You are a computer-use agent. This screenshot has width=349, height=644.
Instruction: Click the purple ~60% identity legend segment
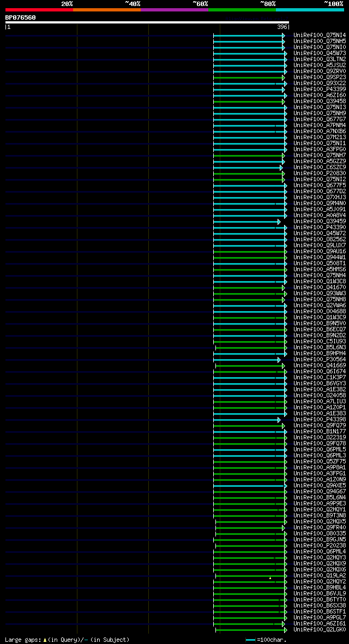[x=174, y=9]
